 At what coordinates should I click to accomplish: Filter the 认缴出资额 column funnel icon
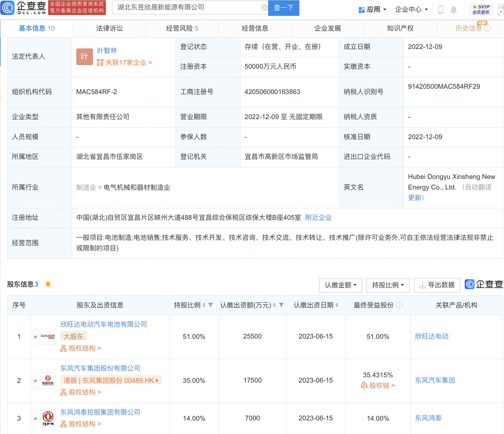click(x=281, y=305)
